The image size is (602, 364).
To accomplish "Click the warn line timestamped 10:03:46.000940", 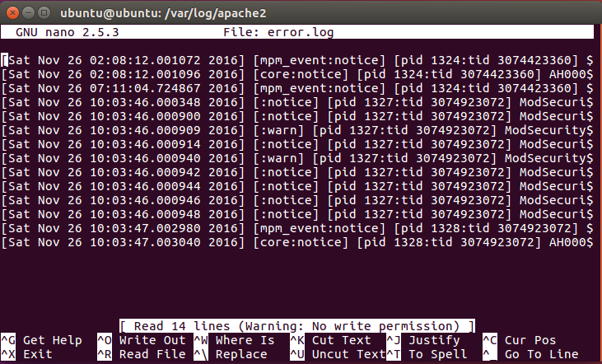I will 297,158.
